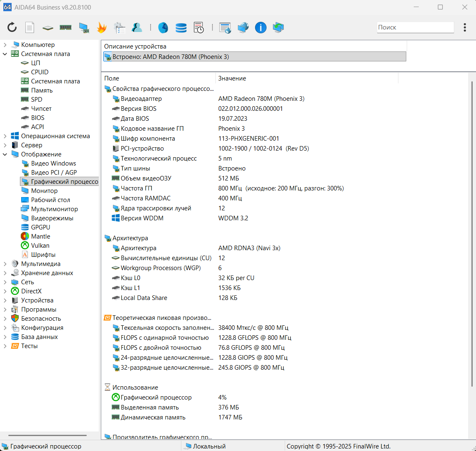Click the remote window globe icon
476x451 pixels.
pyautogui.click(x=225, y=28)
